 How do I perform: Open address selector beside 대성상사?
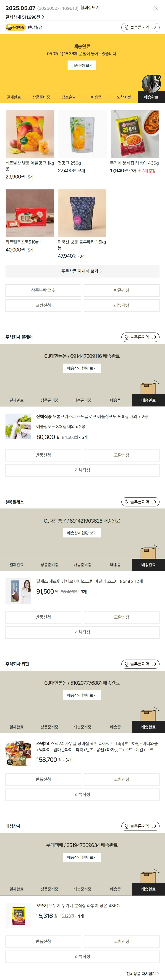(140, 826)
